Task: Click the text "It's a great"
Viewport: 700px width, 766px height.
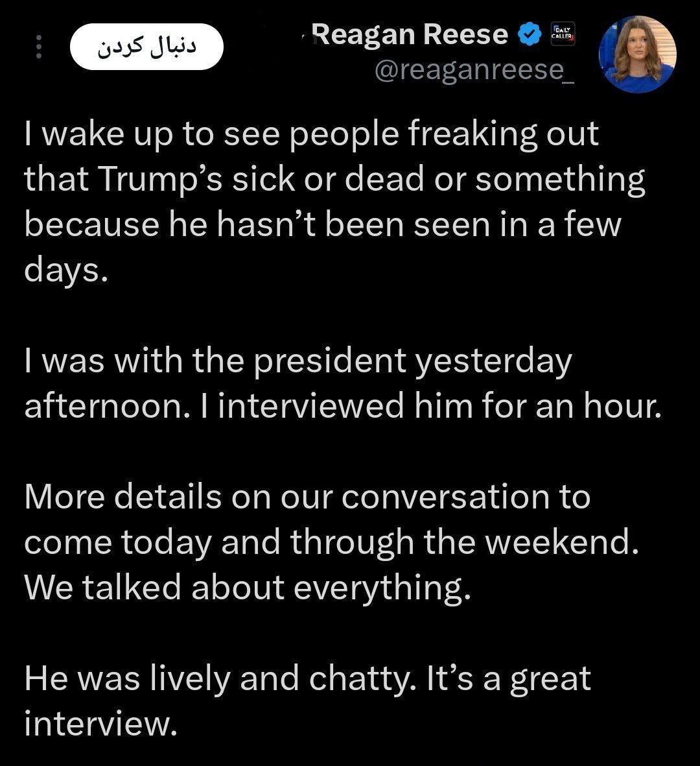Action: point(508,678)
